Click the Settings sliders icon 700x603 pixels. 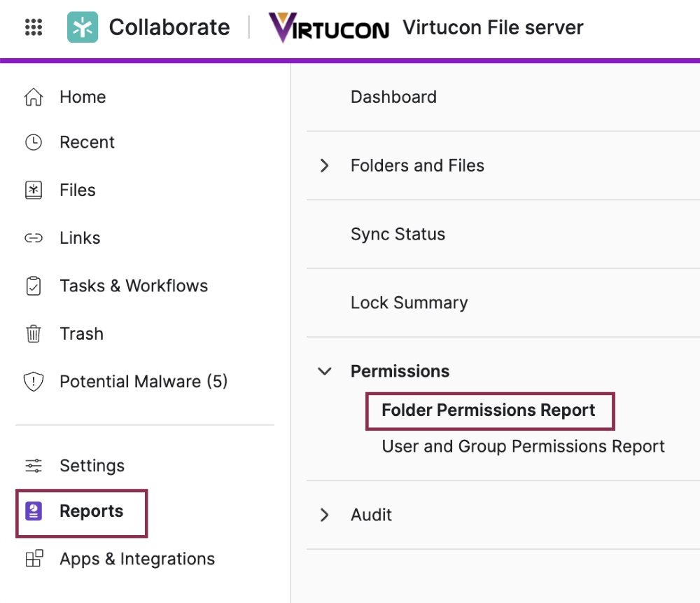point(34,466)
